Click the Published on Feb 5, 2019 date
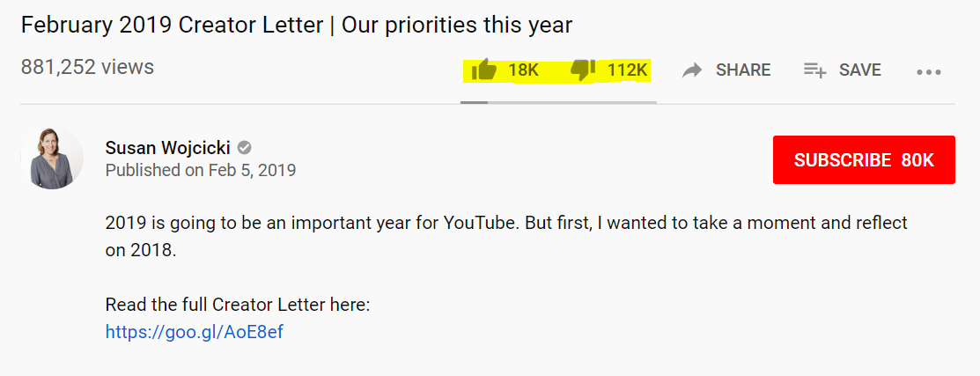The width and height of the screenshot is (980, 376). pyautogui.click(x=200, y=170)
